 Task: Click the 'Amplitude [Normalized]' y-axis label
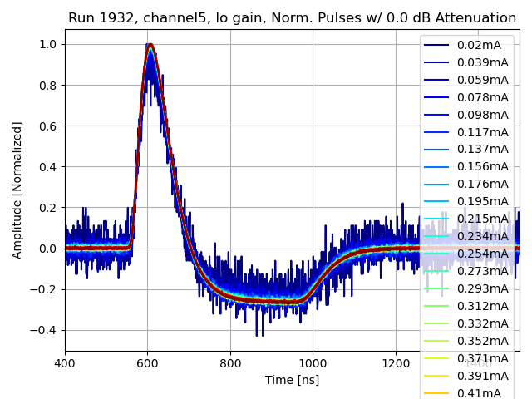tap(17, 190)
